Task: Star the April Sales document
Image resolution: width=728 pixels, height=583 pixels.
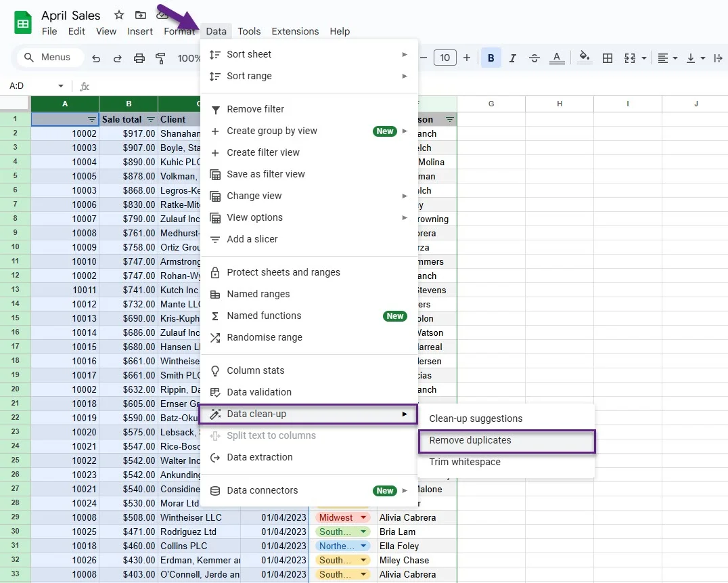Action: [x=119, y=16]
